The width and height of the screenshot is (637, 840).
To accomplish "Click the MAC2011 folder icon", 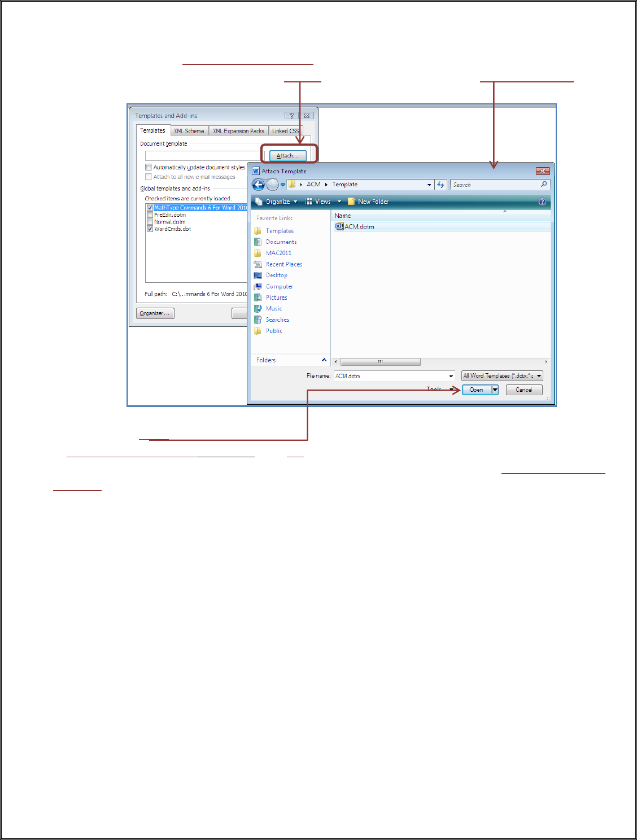I will (258, 253).
